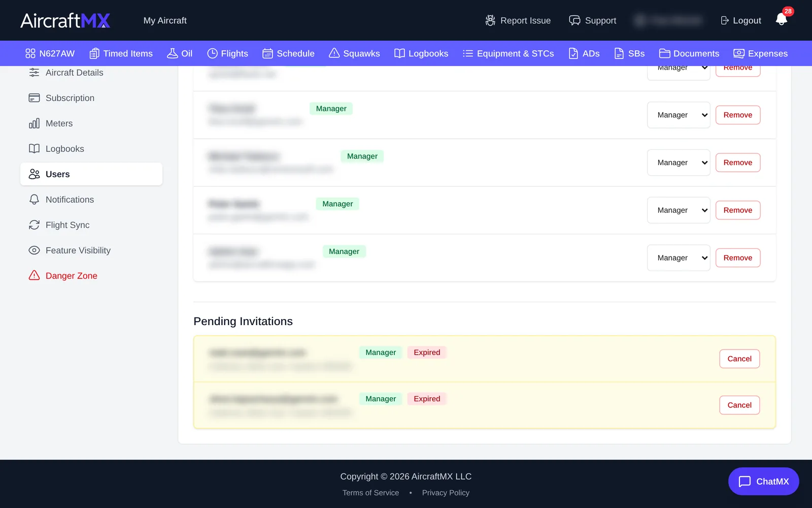Click the Report Issue bug icon

click(490, 20)
